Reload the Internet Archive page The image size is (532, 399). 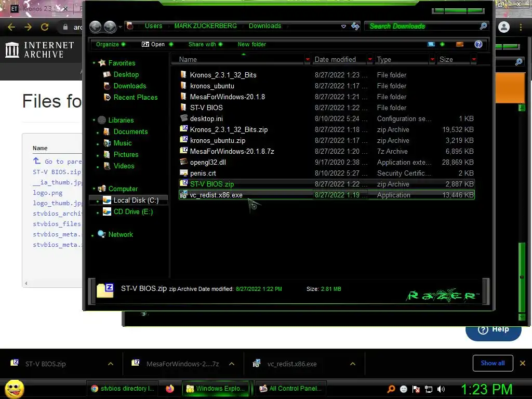45,27
